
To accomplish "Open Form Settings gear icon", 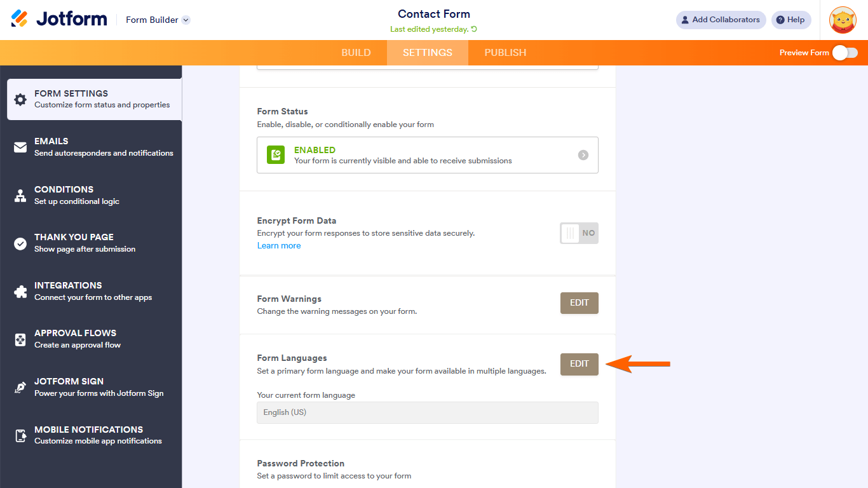I will click(x=20, y=100).
